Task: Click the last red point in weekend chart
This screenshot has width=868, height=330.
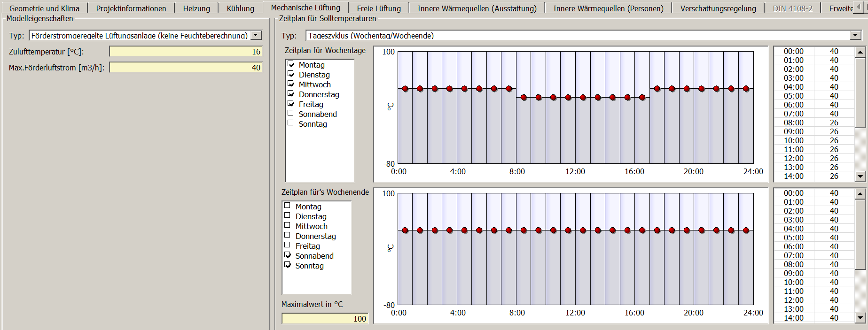Action: pyautogui.click(x=746, y=230)
